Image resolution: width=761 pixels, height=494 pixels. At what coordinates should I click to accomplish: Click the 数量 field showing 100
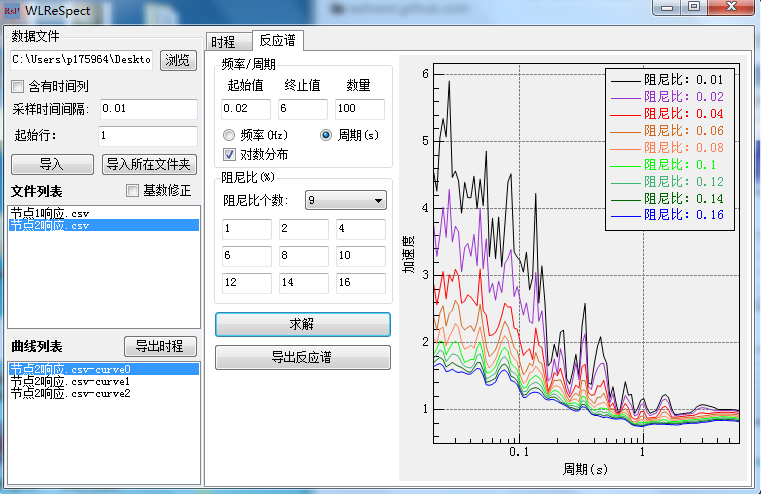tap(360, 109)
